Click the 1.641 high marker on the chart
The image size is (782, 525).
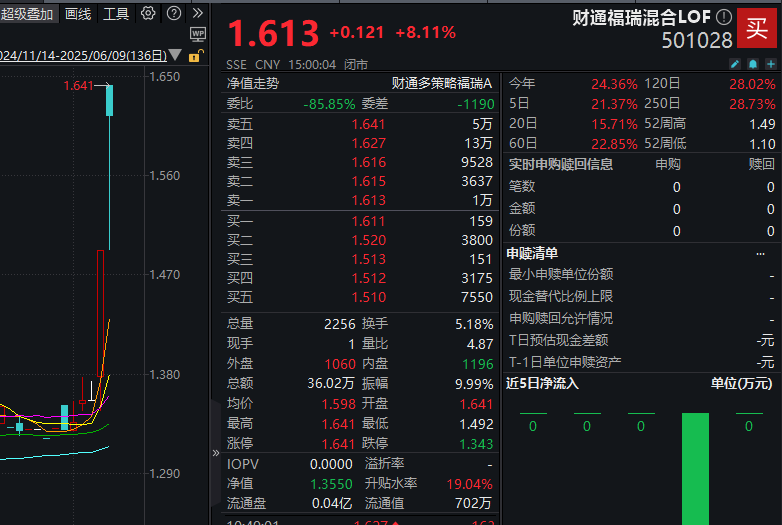pos(78,86)
